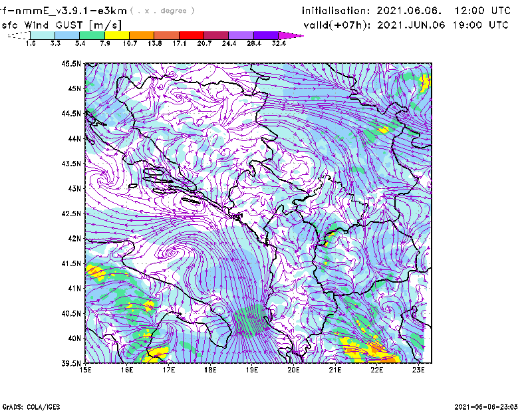532x411 pixels.
Task: Click the 20E longitude label
Action: pyautogui.click(x=293, y=370)
